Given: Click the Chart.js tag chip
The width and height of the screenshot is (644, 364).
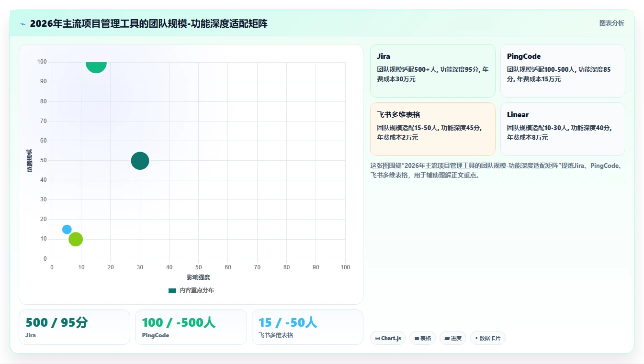Looking at the screenshot, I should click(x=388, y=338).
